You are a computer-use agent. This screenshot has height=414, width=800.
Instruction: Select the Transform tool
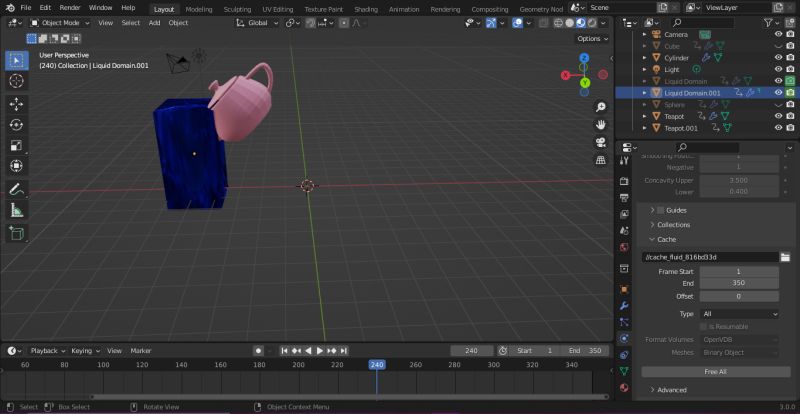click(16, 166)
